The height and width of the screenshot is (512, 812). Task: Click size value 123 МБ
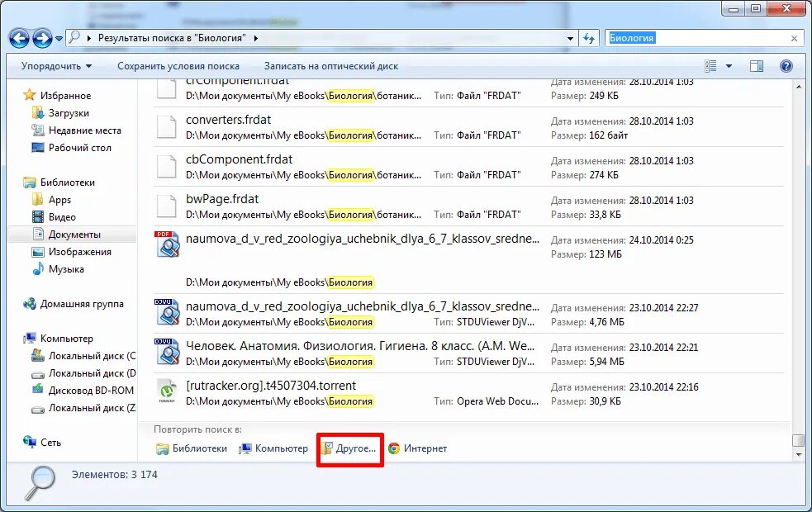(605, 254)
